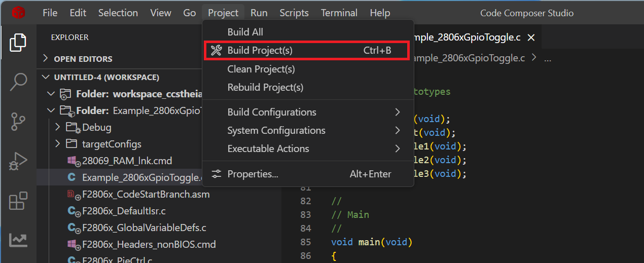Choose Rebuild Project(s) menu entry
644x263 pixels.
(x=308, y=87)
